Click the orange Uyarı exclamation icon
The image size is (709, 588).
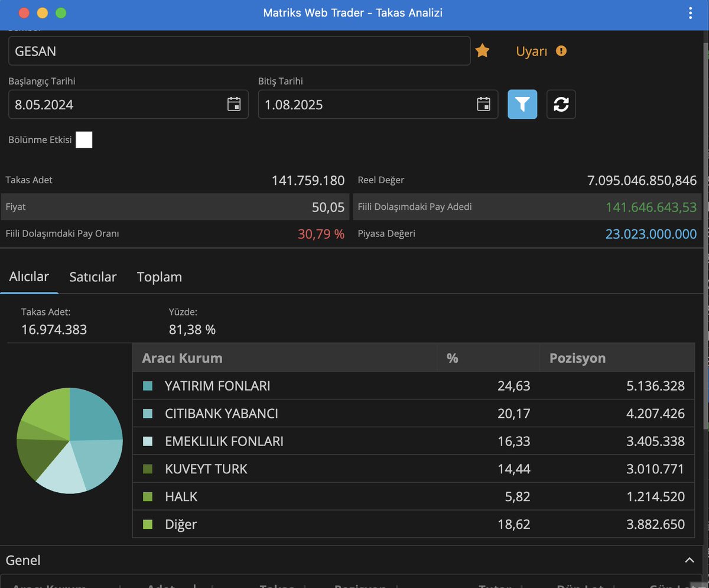click(x=561, y=51)
